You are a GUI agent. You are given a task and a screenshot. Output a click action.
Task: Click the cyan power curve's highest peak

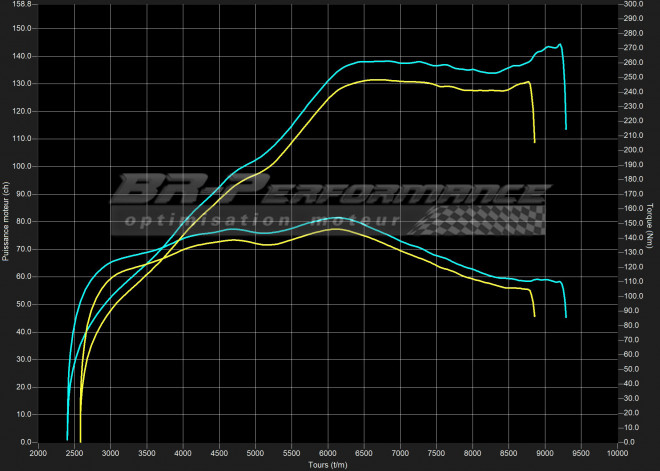(x=559, y=44)
